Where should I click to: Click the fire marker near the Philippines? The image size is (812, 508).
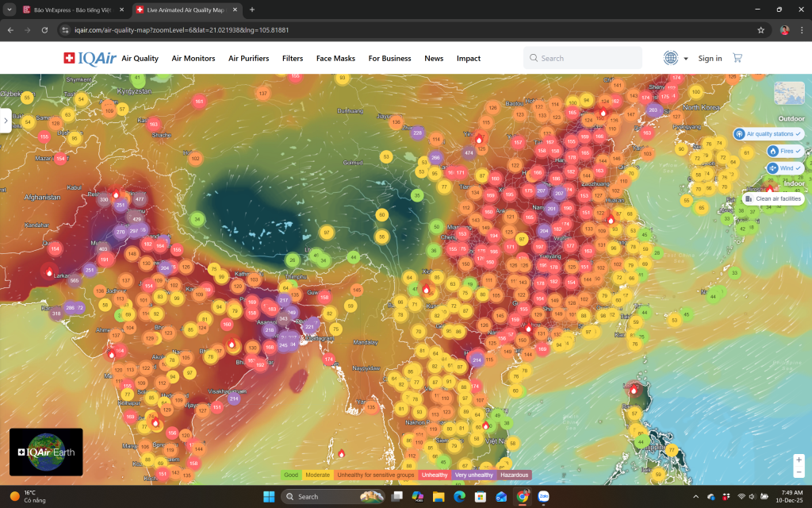coord(634,389)
